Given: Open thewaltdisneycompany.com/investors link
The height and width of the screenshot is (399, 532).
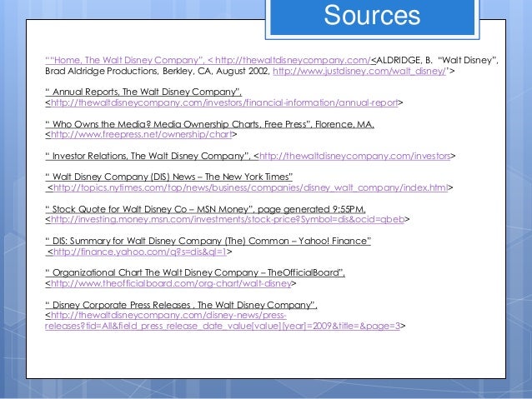Looking at the screenshot, I should pos(355,156).
